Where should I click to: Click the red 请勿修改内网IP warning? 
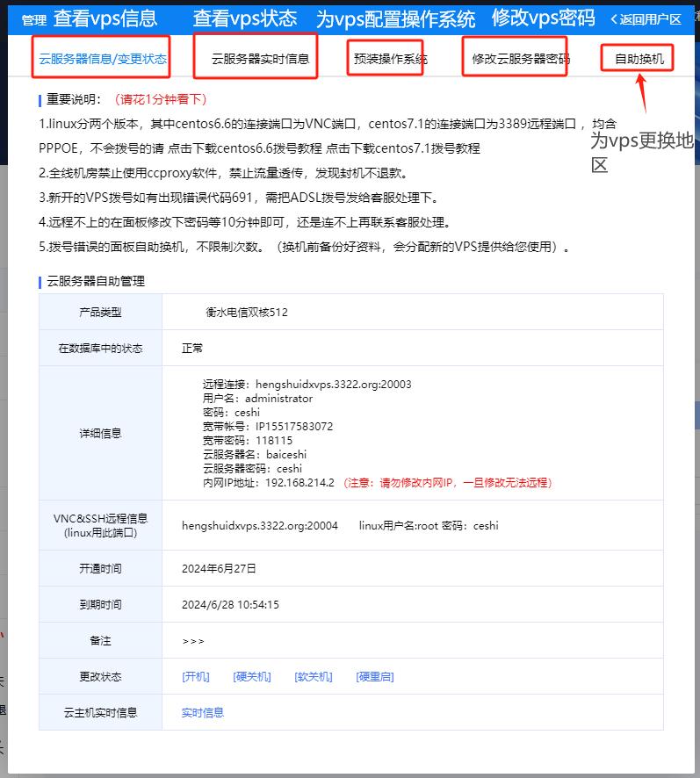(x=448, y=483)
